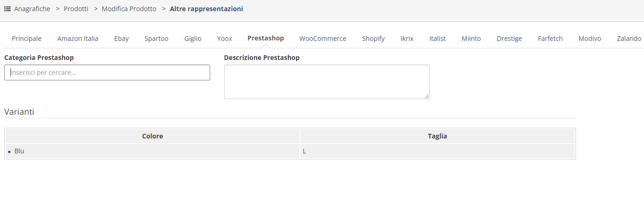644x217 pixels.
Task: Open the Anagrafiche breadcrumb link
Action: click(32, 9)
